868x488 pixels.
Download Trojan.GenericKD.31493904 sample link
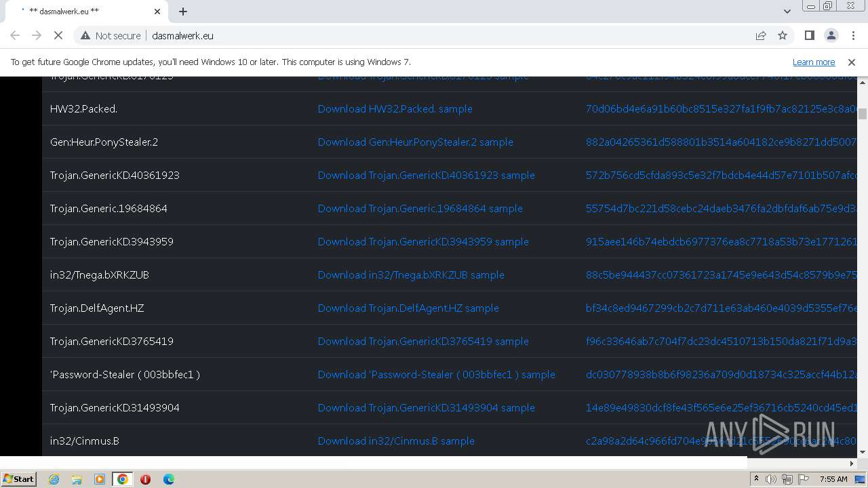click(x=426, y=407)
